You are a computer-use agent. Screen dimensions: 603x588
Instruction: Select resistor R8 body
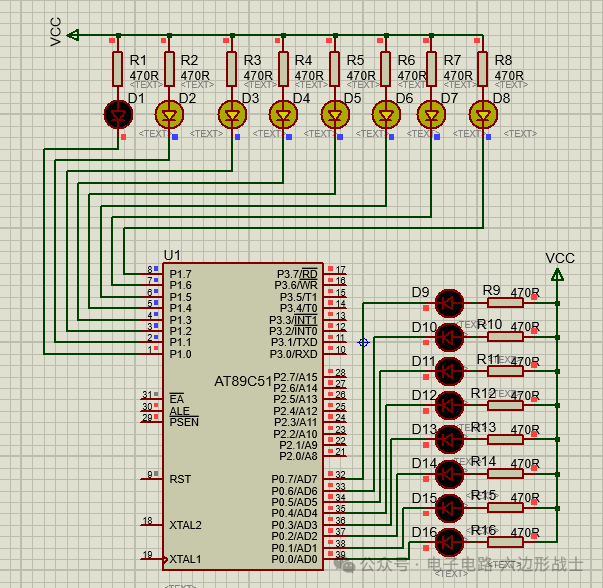483,69
